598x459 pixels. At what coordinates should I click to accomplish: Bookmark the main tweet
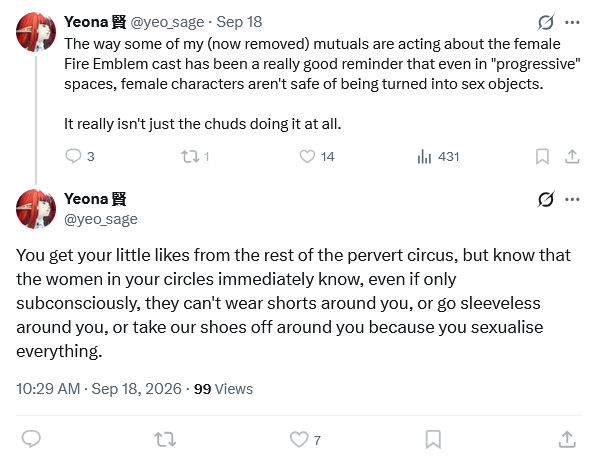pyautogui.click(x=433, y=439)
